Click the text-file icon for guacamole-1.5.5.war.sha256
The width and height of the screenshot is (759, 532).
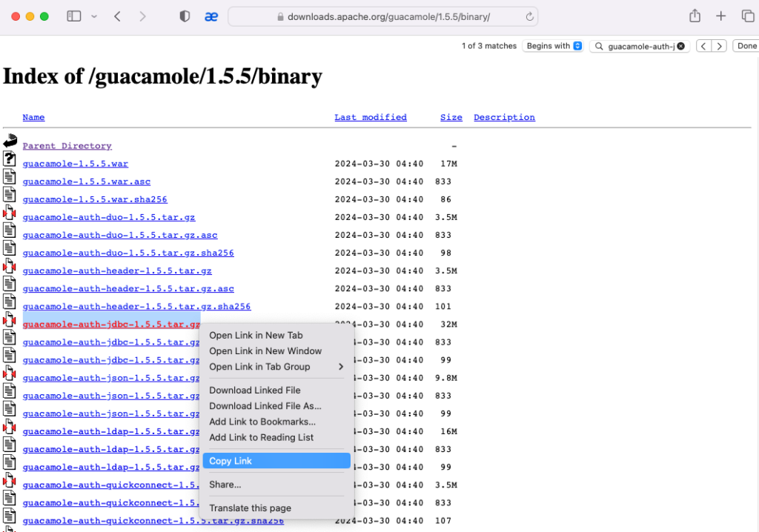9,195
